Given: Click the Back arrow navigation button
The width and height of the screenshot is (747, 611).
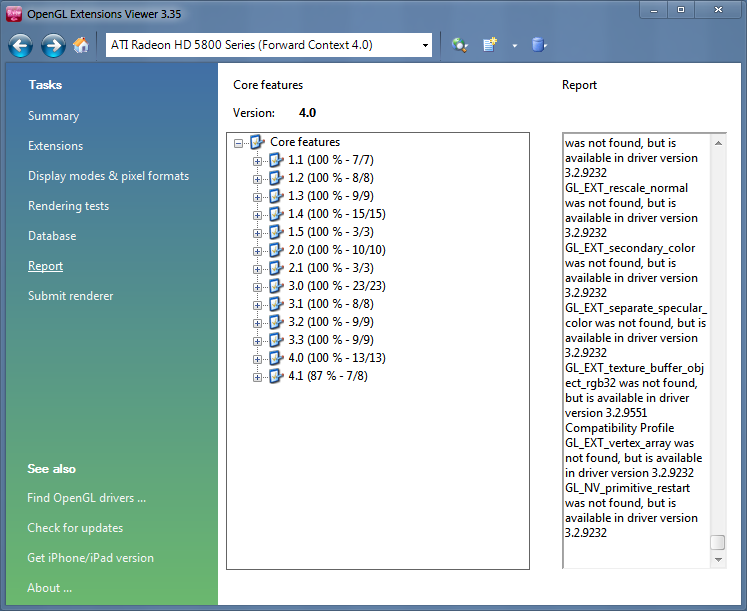Looking at the screenshot, I should point(20,46).
